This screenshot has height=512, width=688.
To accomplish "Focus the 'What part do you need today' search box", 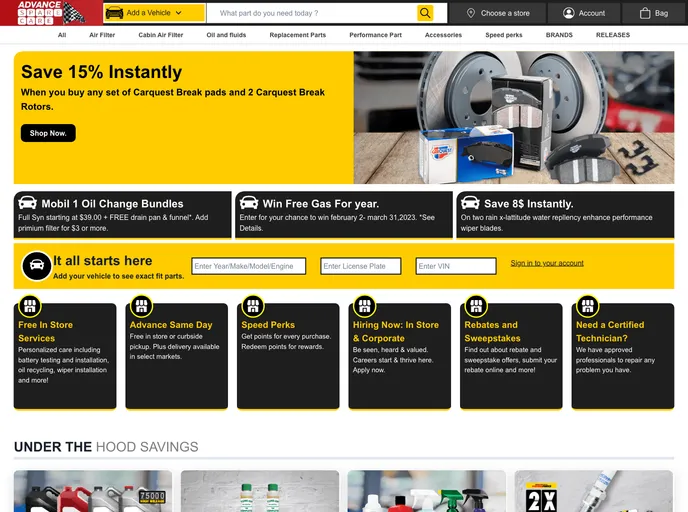I will 312,13.
